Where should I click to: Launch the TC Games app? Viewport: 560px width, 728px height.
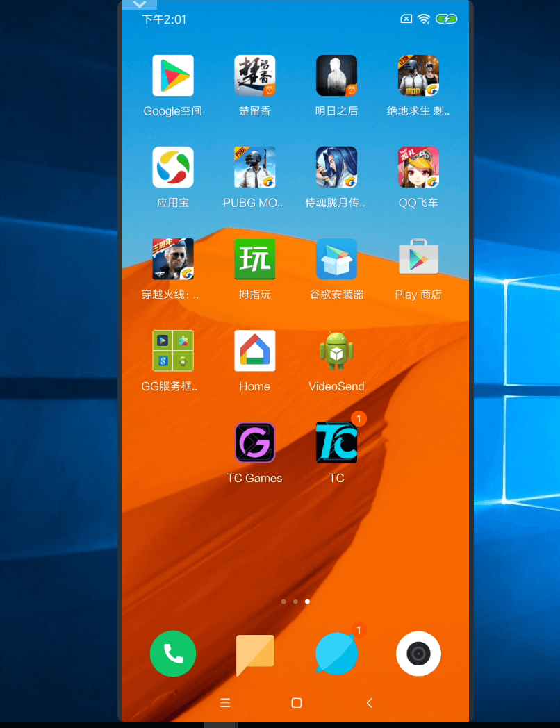(254, 442)
